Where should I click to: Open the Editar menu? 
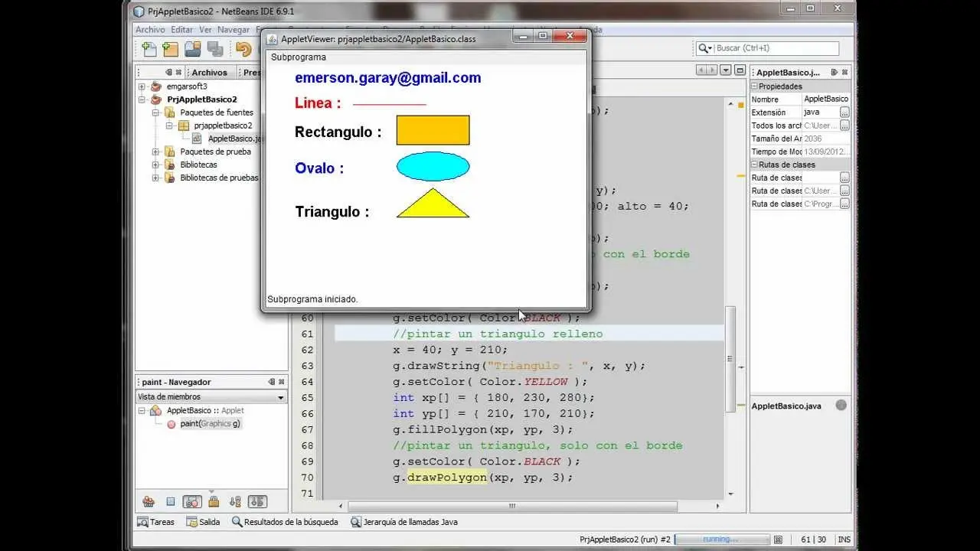click(x=182, y=30)
